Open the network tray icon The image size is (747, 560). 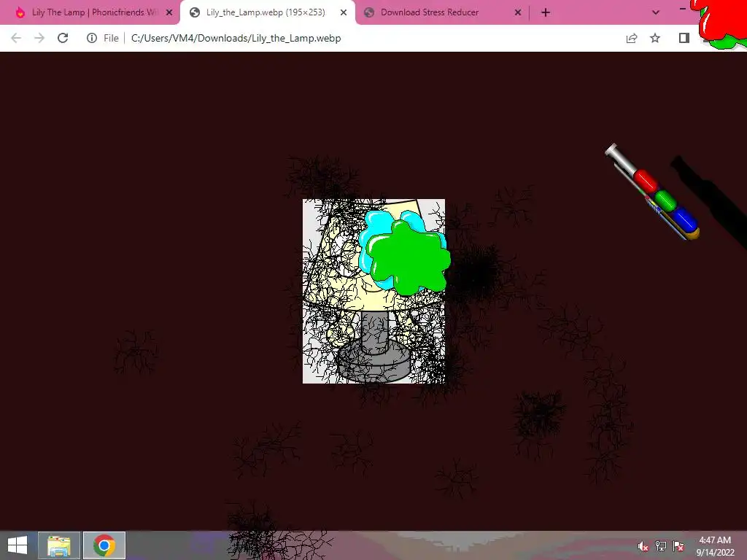pos(661,546)
